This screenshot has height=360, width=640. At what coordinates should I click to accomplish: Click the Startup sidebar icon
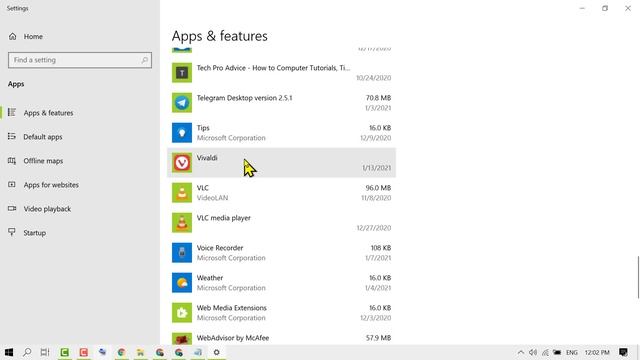[12, 232]
